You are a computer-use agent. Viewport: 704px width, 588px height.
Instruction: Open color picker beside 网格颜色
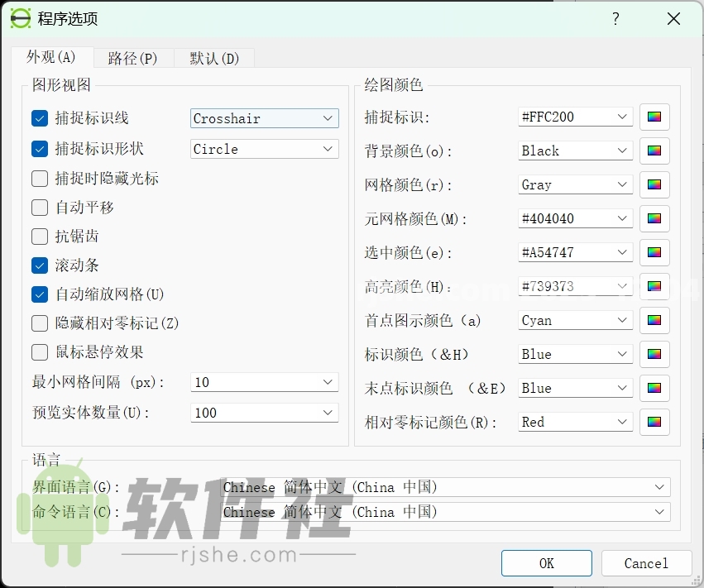point(654,184)
